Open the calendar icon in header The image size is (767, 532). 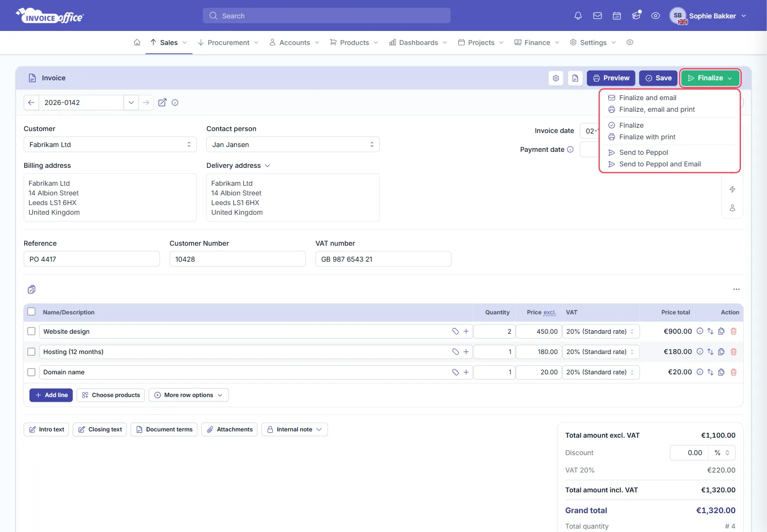click(617, 16)
